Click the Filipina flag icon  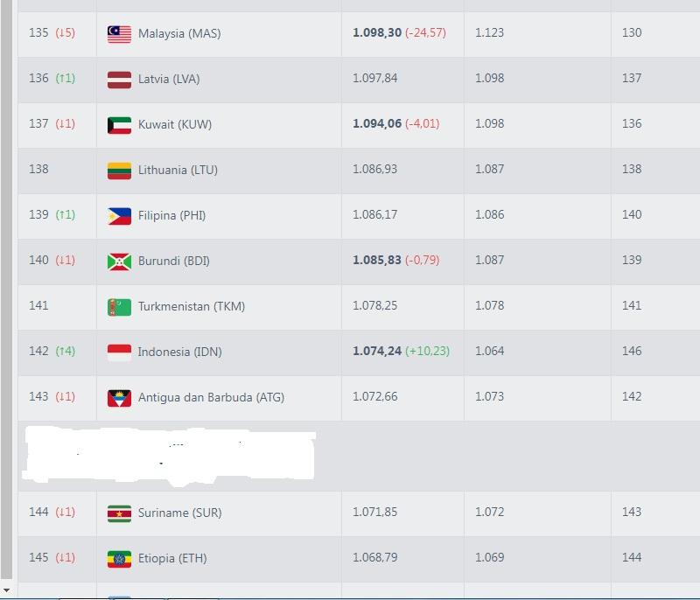tap(119, 215)
